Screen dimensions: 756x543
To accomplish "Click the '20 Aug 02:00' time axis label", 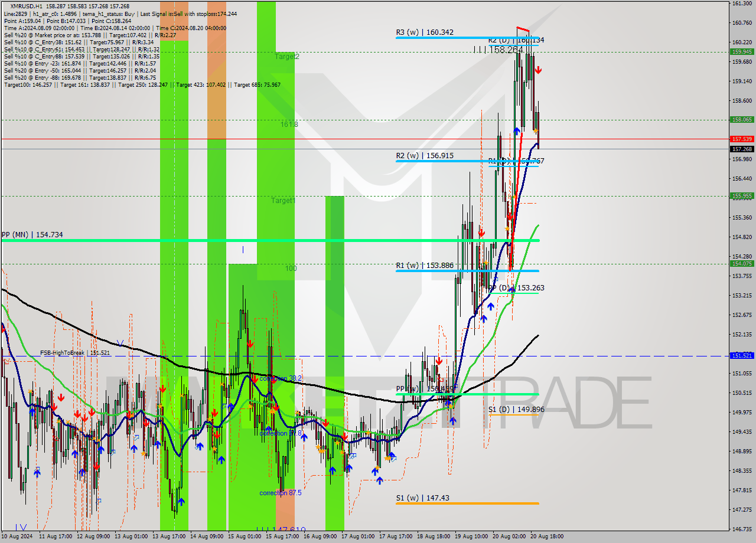I will 509,537.
